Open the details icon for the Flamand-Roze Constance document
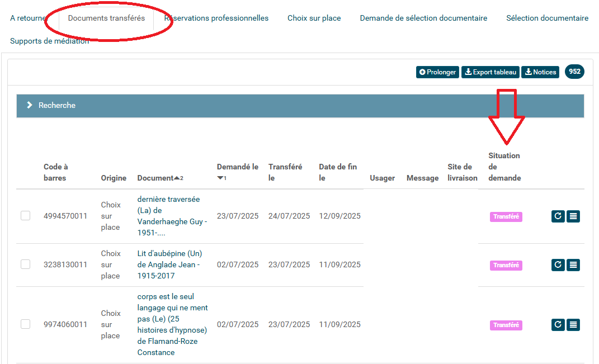The height and width of the screenshot is (364, 599). point(573,324)
